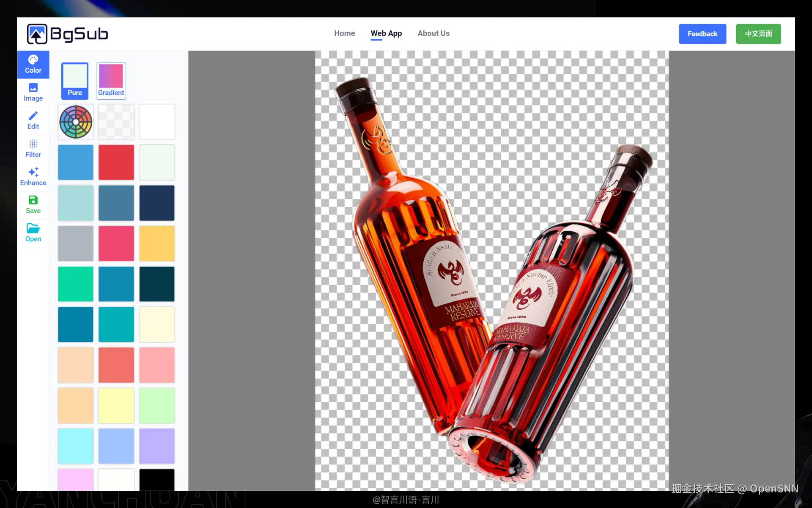The height and width of the screenshot is (508, 812).
Task: Click the blue Feedback button
Action: (702, 34)
